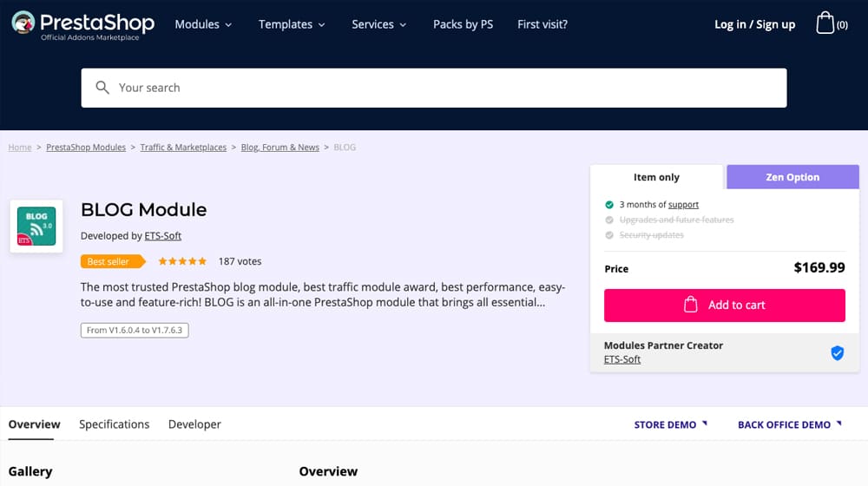This screenshot has width=868, height=486.
Task: Open the BACK OFFICE DEMO link
Action: [x=789, y=424]
